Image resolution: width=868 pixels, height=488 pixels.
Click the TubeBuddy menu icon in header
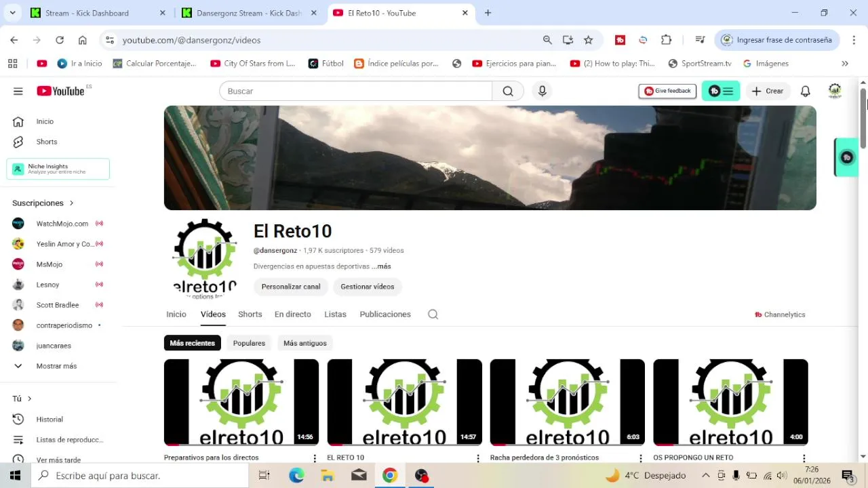721,91
